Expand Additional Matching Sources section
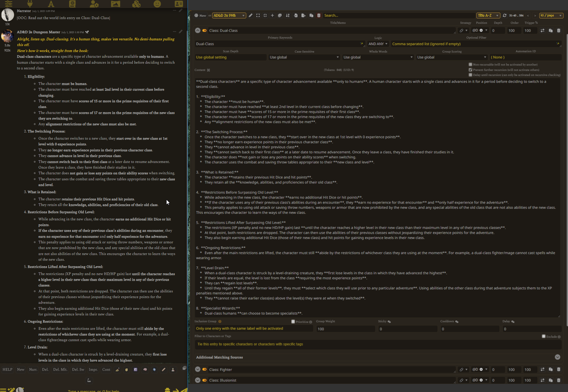This screenshot has width=568, height=392. 557,357
